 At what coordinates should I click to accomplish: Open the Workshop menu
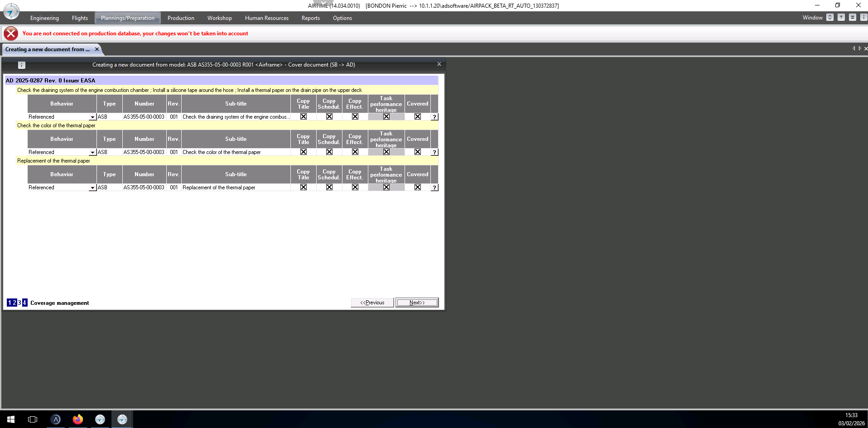point(219,18)
